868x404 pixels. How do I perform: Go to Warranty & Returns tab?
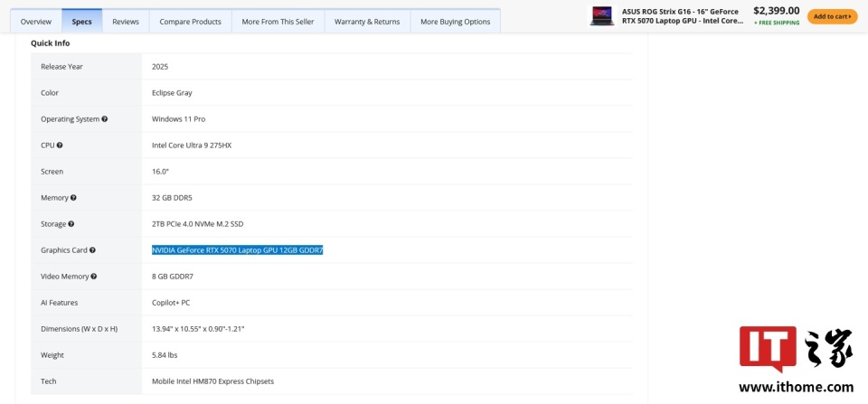(367, 22)
